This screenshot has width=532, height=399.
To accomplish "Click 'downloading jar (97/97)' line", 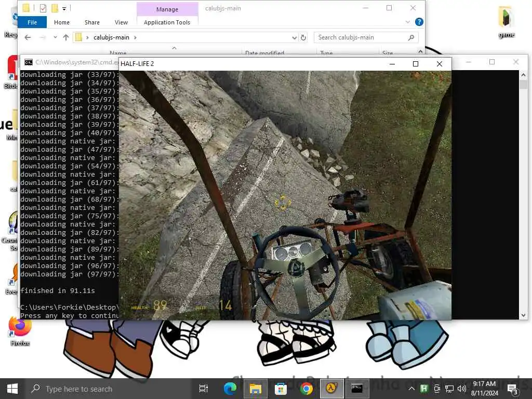I will click(x=69, y=274).
